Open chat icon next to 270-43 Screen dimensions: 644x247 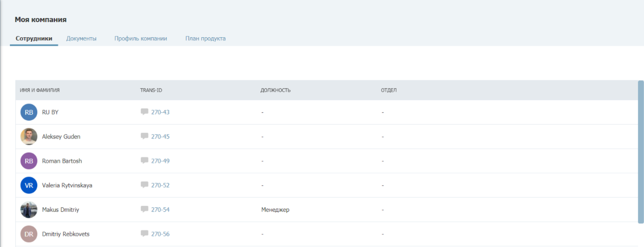[x=144, y=111]
